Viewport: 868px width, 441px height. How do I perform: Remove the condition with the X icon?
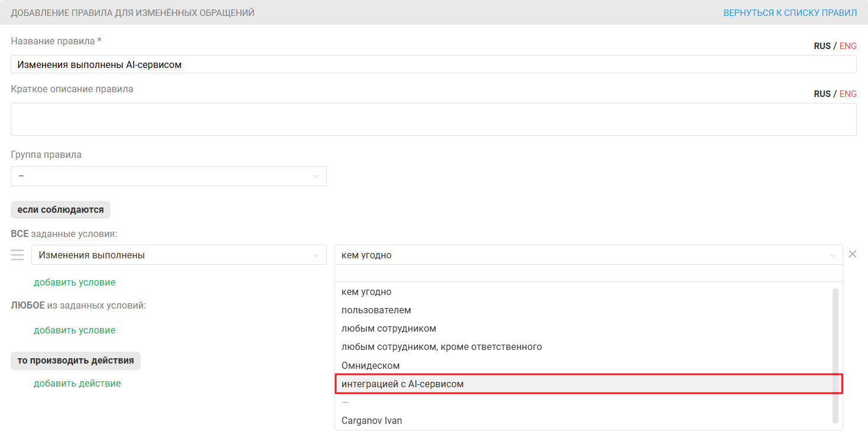(x=852, y=254)
